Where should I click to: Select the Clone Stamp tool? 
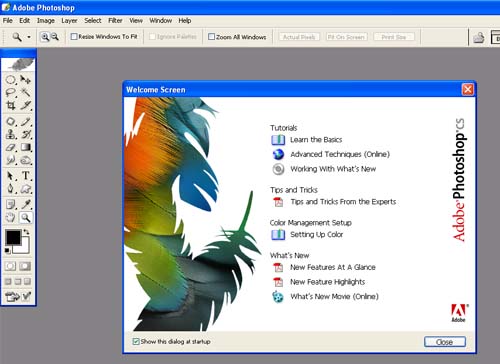[11, 134]
